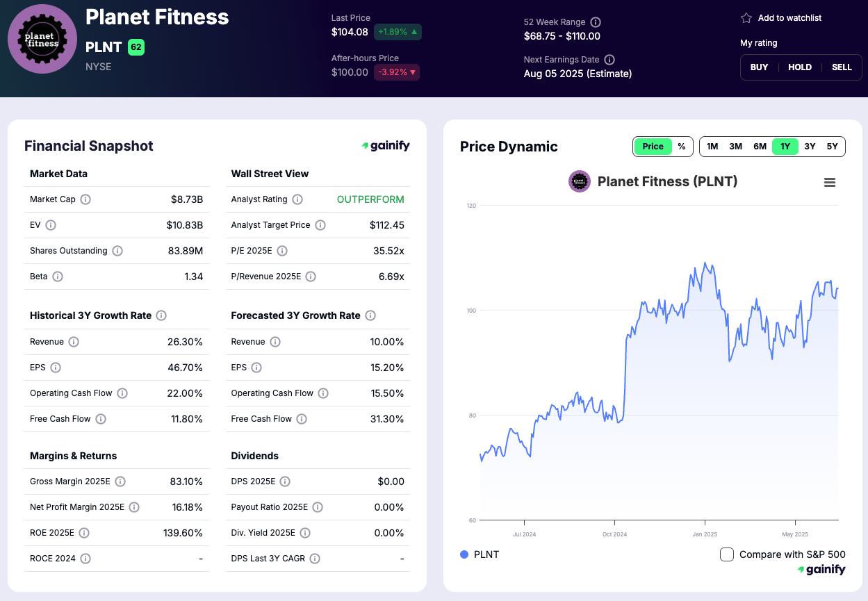Click info icon next to Net Profit Margin 2025E

[134, 507]
